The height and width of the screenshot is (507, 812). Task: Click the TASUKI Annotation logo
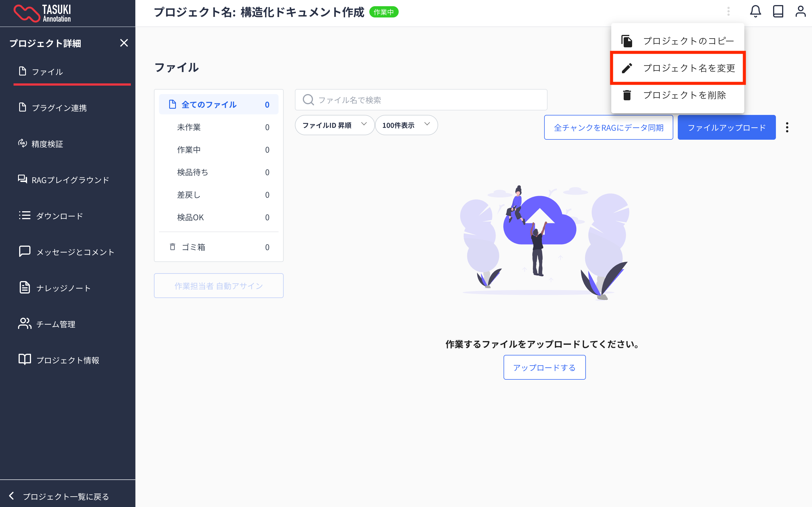click(43, 14)
